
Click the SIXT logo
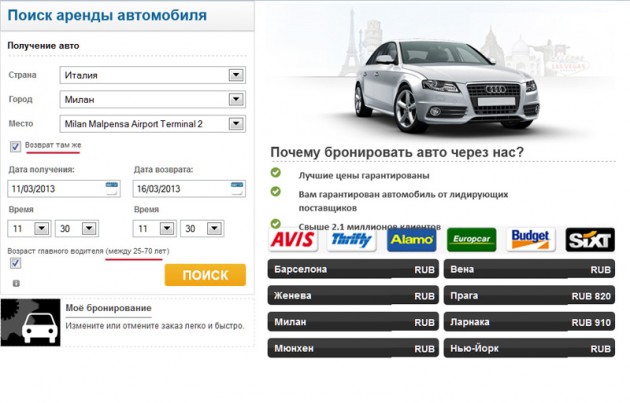(589, 240)
